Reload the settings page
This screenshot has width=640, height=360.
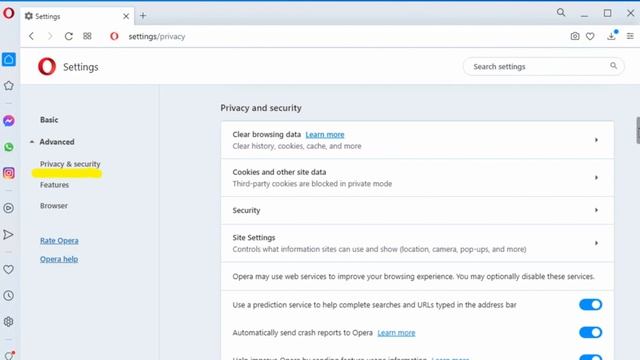[x=69, y=36]
